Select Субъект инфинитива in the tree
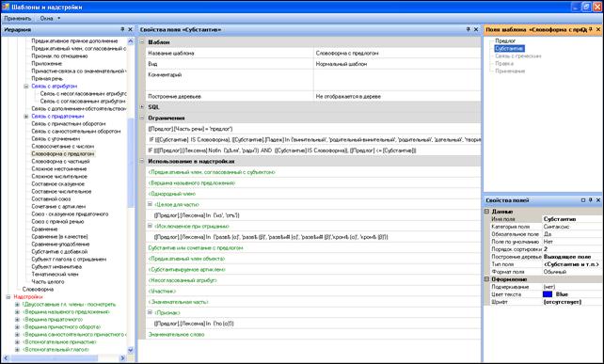 tap(56, 266)
